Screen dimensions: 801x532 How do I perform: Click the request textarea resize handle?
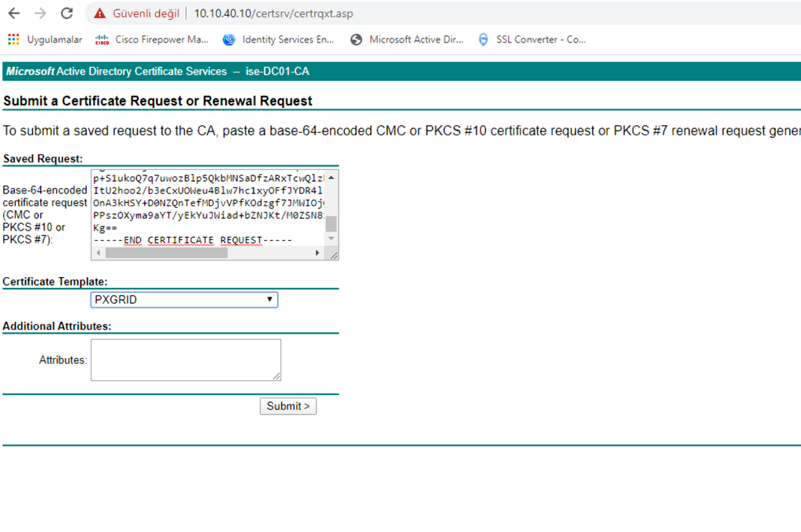click(x=334, y=255)
